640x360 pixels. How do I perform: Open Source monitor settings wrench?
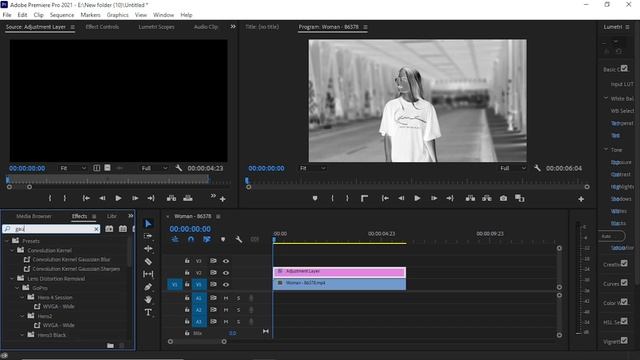tap(178, 168)
